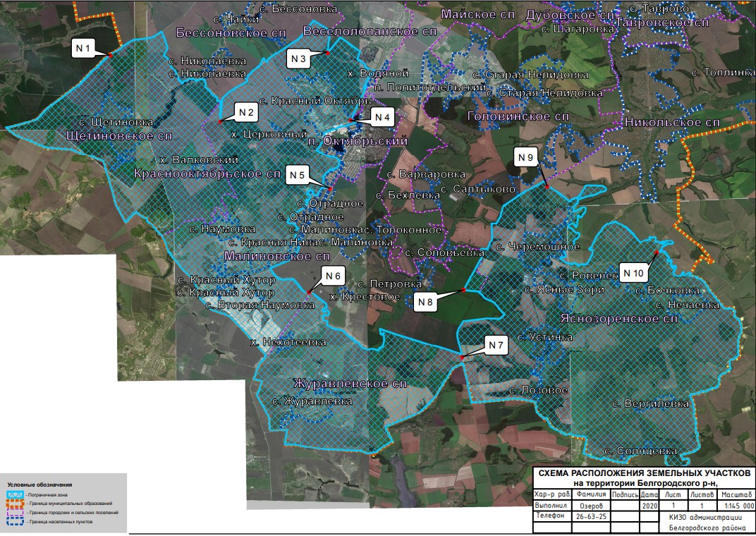Click the 'п. Октябрьский' town label
The height and width of the screenshot is (536, 756).
pos(358,141)
